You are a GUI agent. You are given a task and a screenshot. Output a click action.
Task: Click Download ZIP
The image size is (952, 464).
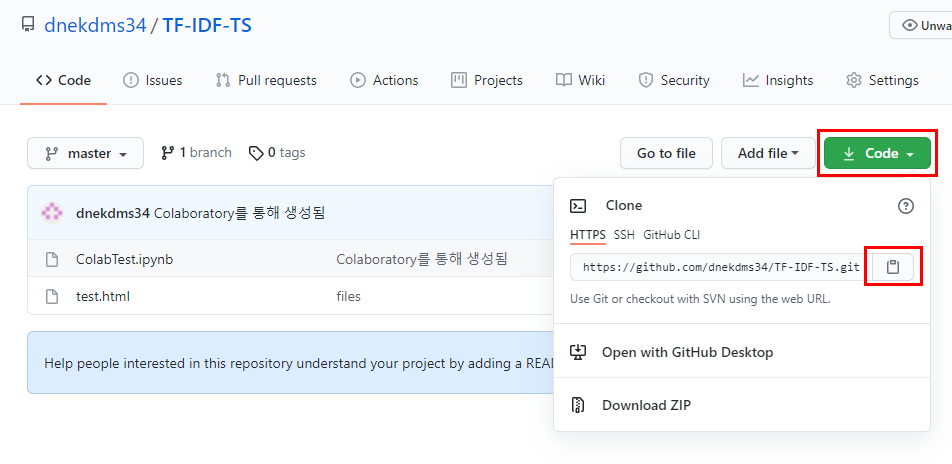coord(646,405)
